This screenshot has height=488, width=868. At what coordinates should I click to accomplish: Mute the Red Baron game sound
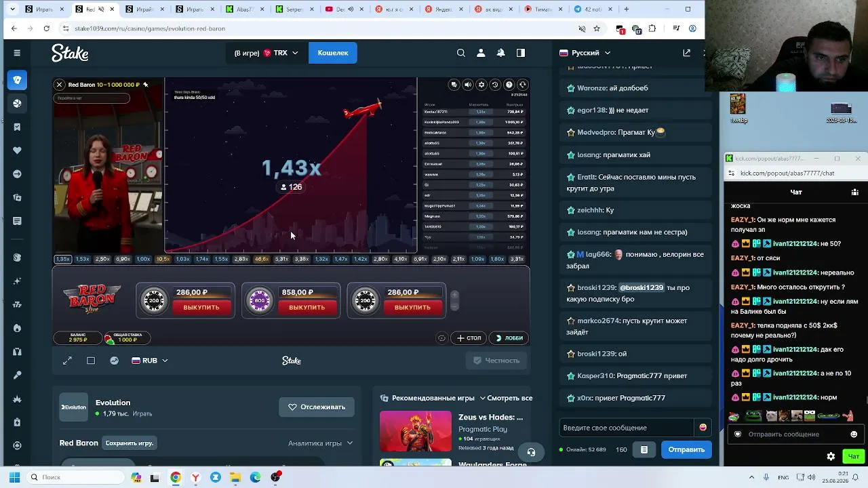click(x=468, y=85)
